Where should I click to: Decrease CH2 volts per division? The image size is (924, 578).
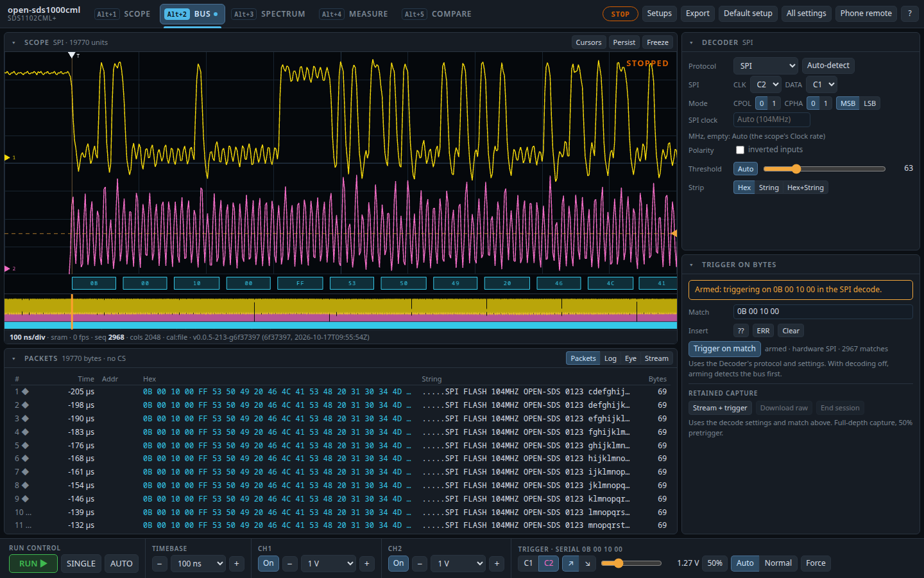pos(420,564)
